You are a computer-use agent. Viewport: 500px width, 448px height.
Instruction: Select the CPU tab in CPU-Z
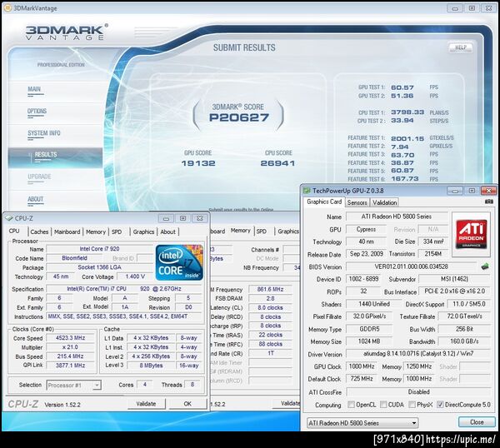[x=14, y=231]
